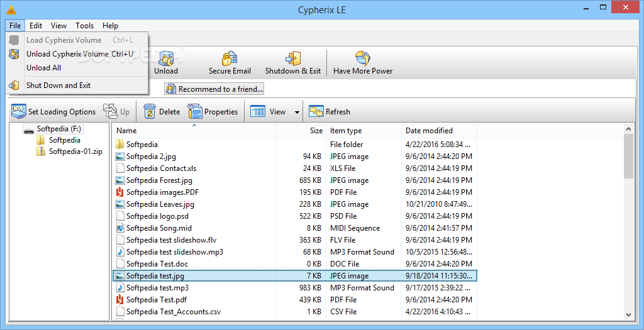Click the vertical scrollbar thumb

628,156
